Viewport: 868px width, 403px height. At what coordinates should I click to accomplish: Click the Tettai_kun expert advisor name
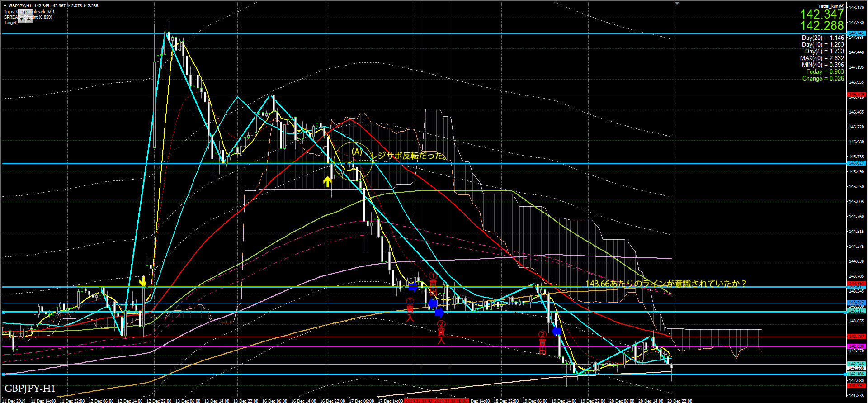click(x=828, y=6)
